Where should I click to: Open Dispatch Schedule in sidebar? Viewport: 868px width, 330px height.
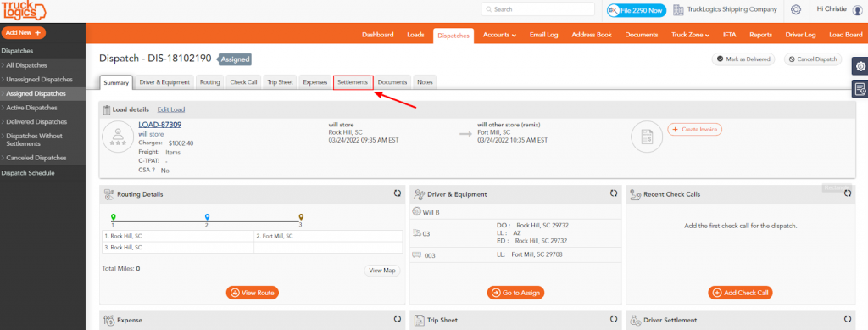[28, 173]
